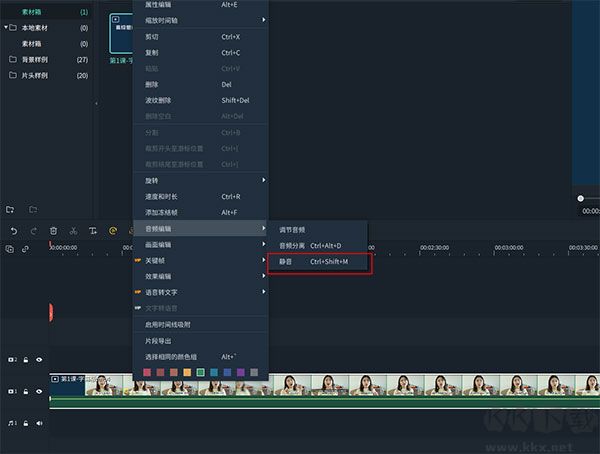The height and width of the screenshot is (454, 600).
Task: Pick the purple color swatch
Action: point(241,372)
